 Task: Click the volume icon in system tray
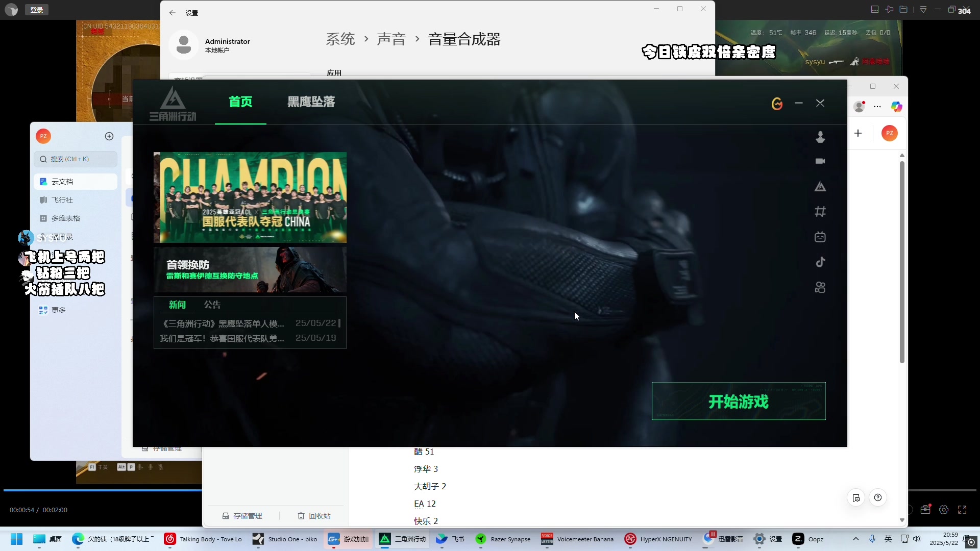click(917, 539)
